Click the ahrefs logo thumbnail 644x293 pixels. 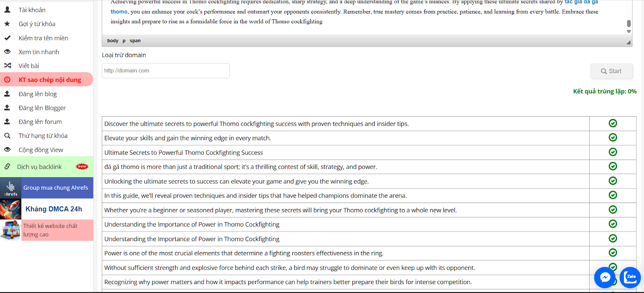(x=10, y=188)
